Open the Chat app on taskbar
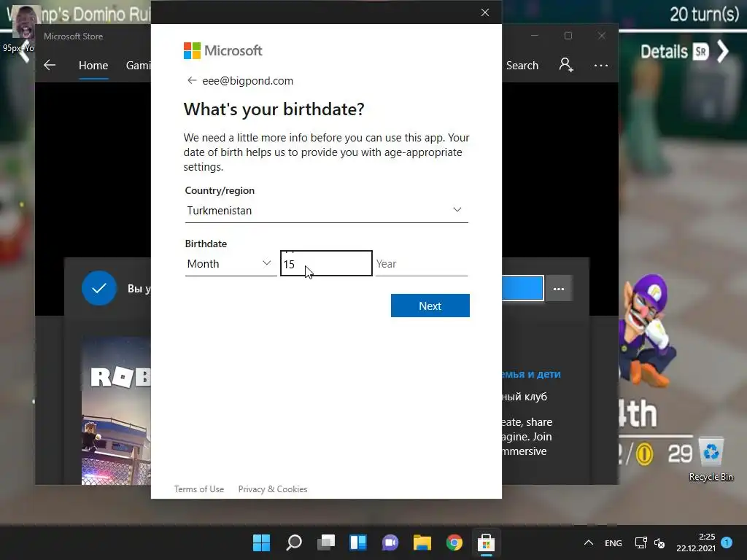 coord(390,542)
